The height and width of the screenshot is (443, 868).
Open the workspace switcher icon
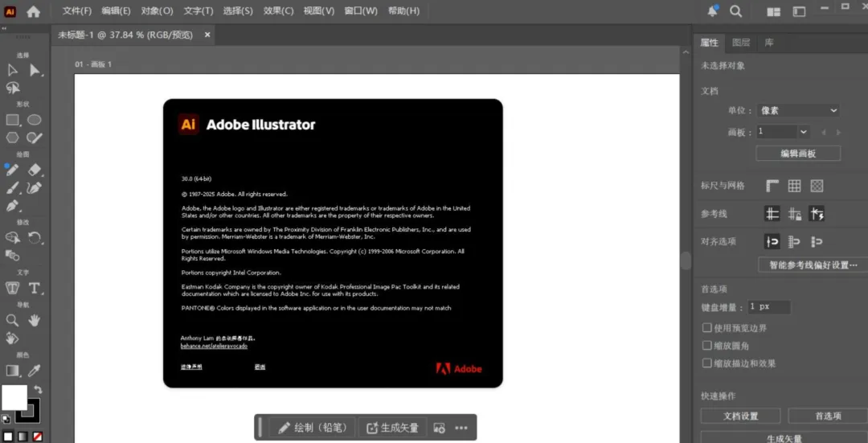[x=799, y=11]
